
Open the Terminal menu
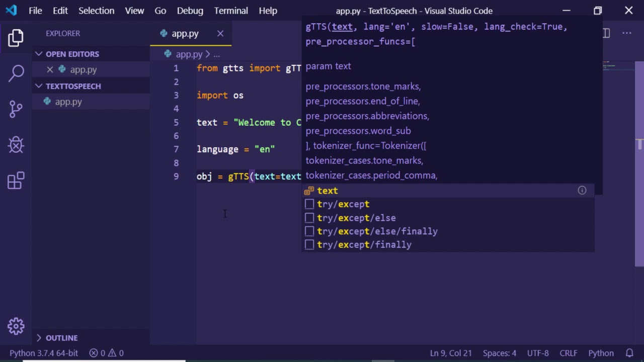(231, 11)
